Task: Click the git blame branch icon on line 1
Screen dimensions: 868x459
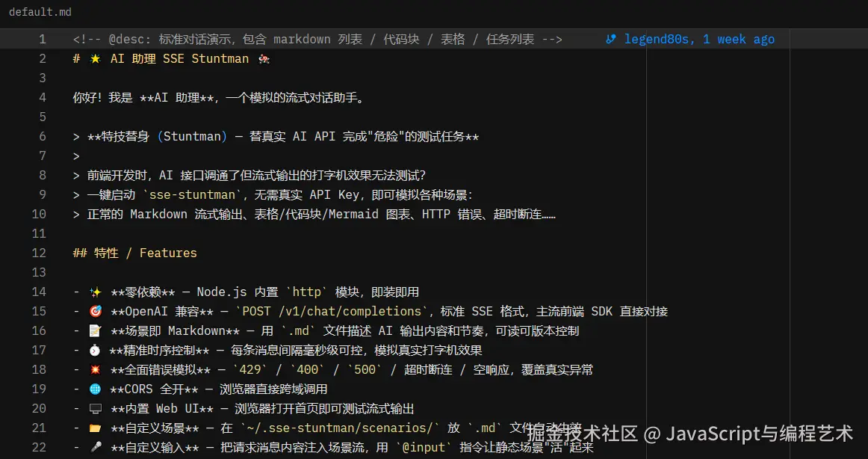Action: (x=611, y=40)
